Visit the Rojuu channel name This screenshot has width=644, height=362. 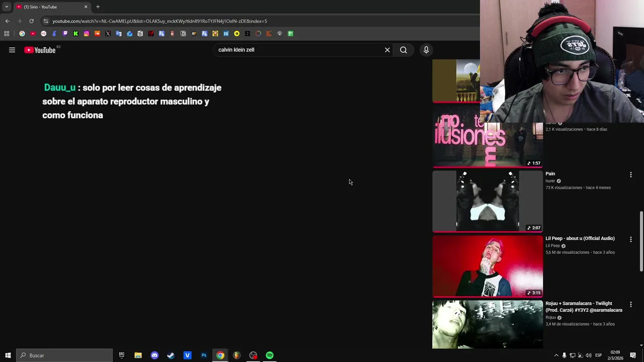pos(550,317)
